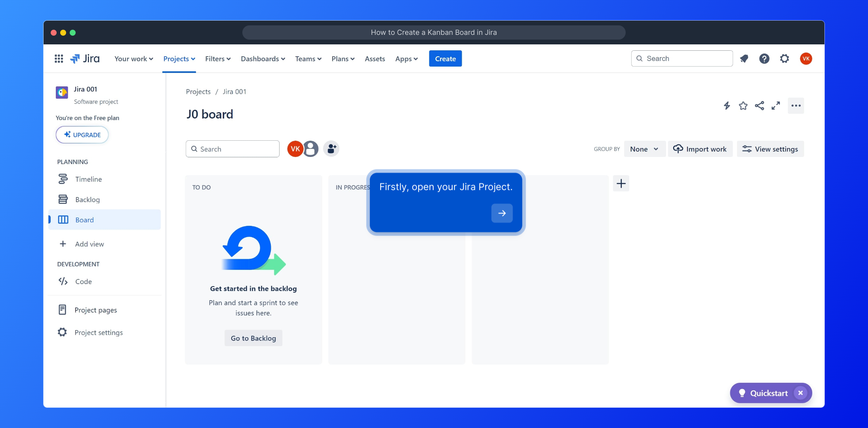Enter full screen with expand icon

[x=775, y=106]
